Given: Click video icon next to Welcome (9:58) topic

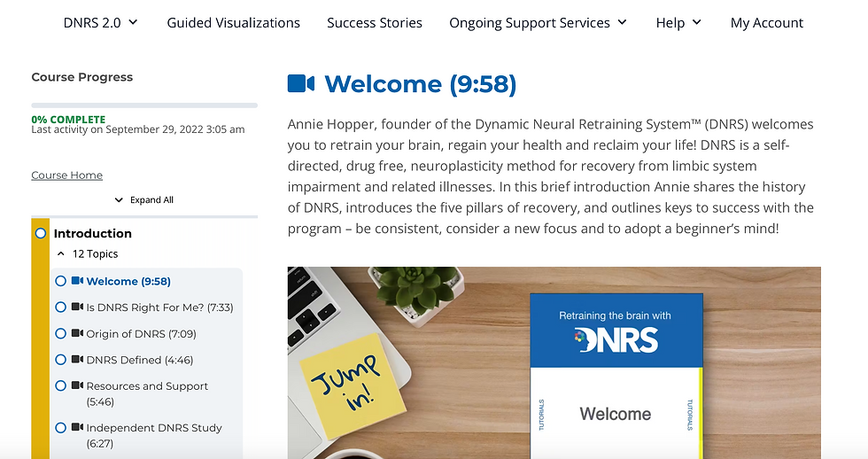Looking at the screenshot, I should click(78, 281).
